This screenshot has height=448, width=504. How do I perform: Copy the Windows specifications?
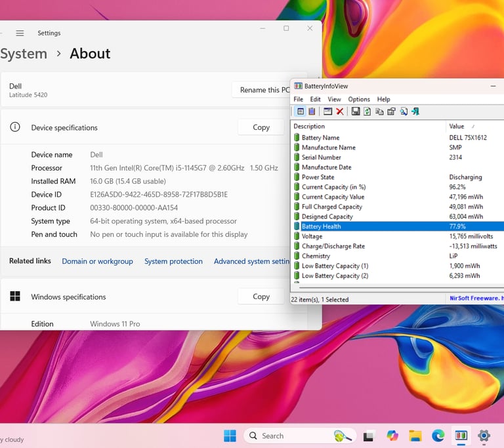click(261, 296)
